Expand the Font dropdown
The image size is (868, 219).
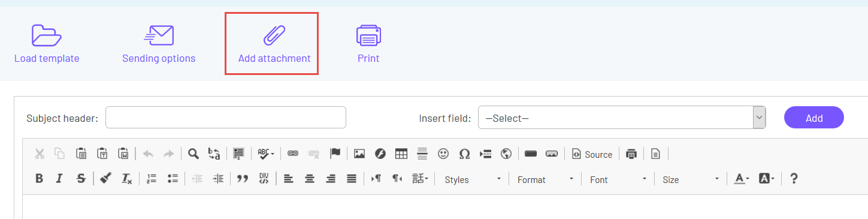tap(618, 179)
